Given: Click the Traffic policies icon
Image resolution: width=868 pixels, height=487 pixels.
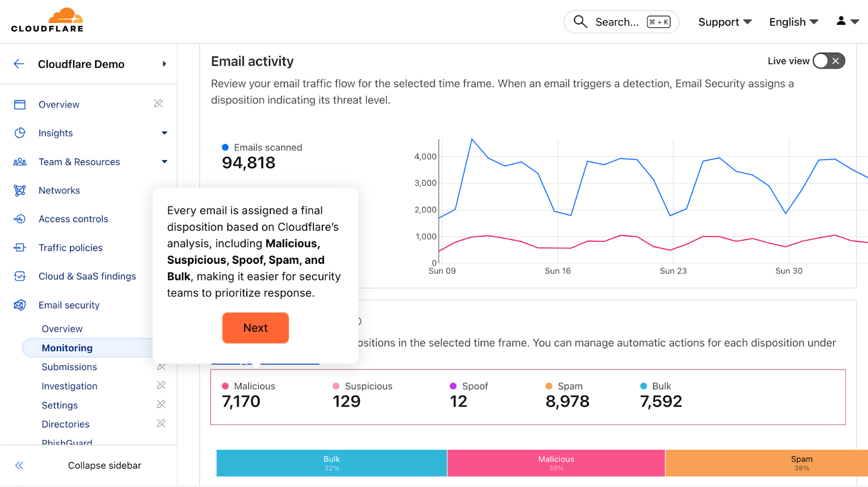Looking at the screenshot, I should click(x=20, y=248).
